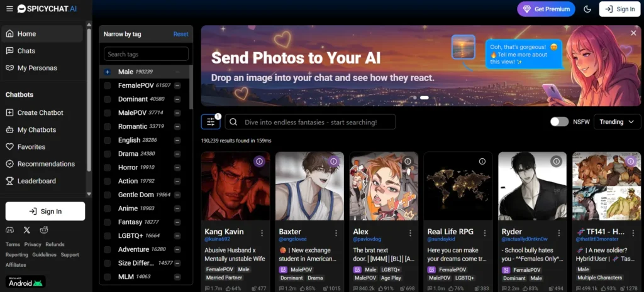Image resolution: width=644 pixels, height=292 pixels.
Task: Show info for Kang Kavin card
Action: pos(259,161)
